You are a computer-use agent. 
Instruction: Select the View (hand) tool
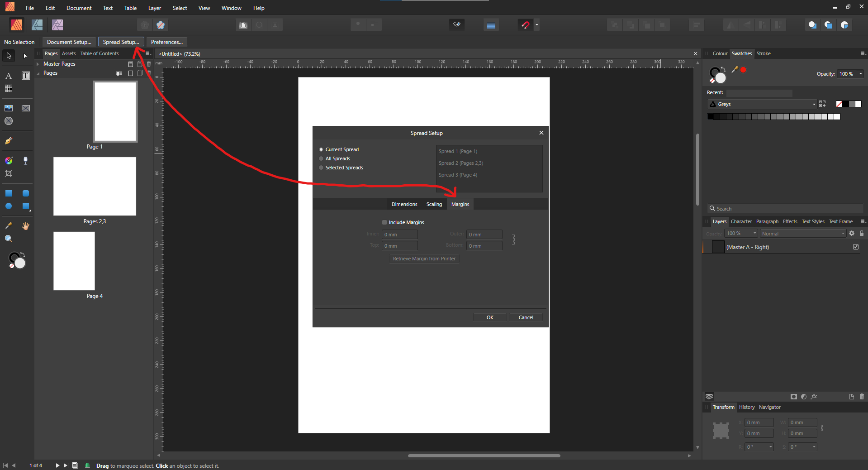tap(26, 225)
